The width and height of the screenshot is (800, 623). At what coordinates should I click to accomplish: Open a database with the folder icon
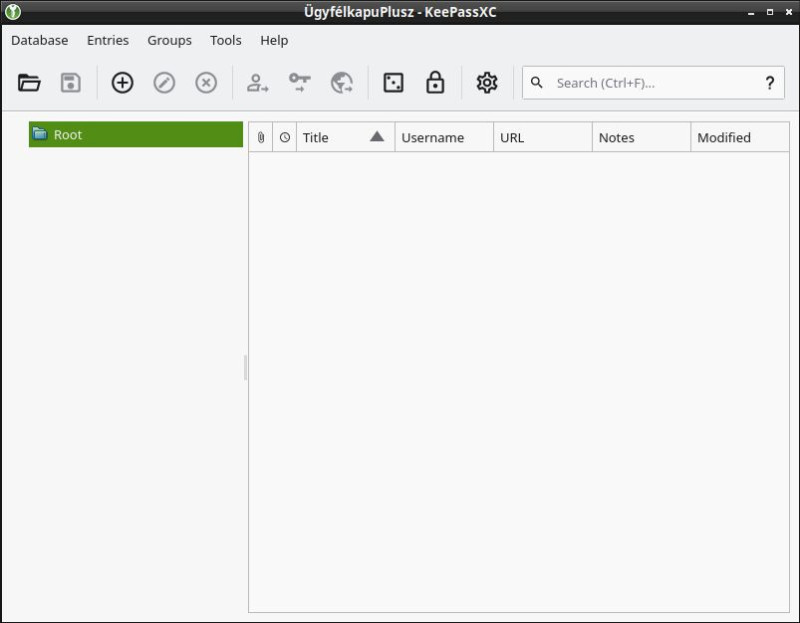point(29,83)
